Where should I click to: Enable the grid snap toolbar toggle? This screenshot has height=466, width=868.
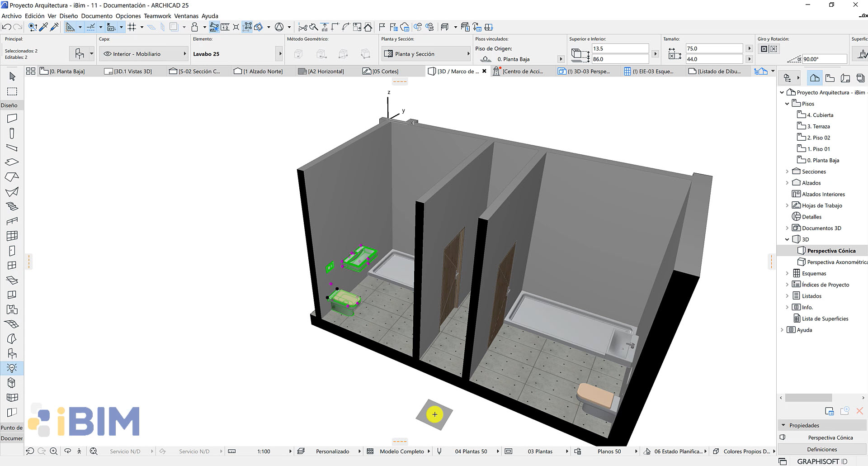click(x=132, y=27)
